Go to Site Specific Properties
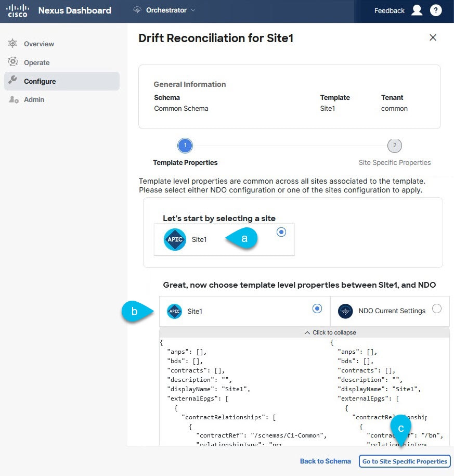Screen dimensions: 454x476 (x=405, y=461)
